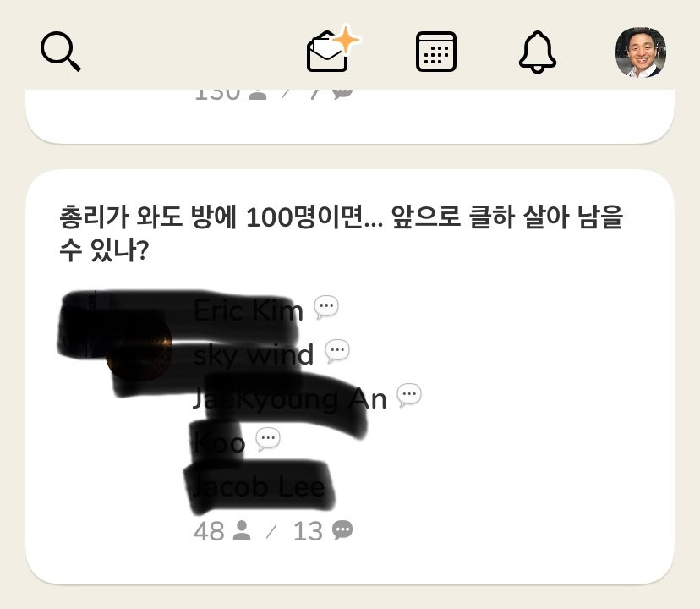Open the events calendar icon

(435, 52)
